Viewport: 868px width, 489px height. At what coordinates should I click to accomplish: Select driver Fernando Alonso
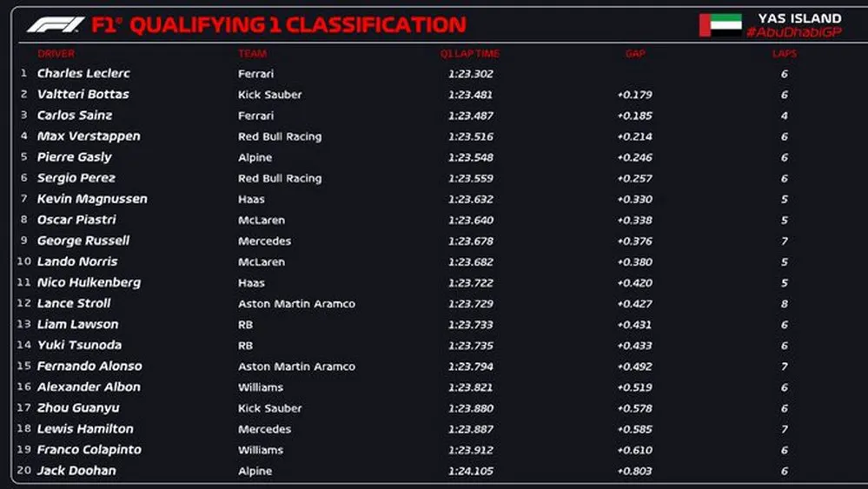(x=89, y=366)
